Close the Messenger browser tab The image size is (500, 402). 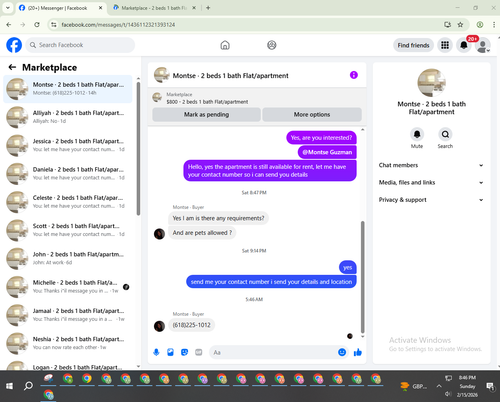coord(100,8)
